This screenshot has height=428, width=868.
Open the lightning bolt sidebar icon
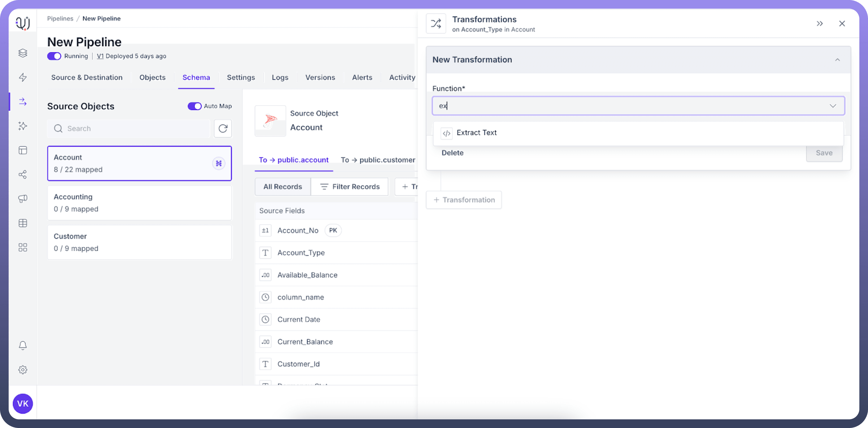click(23, 77)
